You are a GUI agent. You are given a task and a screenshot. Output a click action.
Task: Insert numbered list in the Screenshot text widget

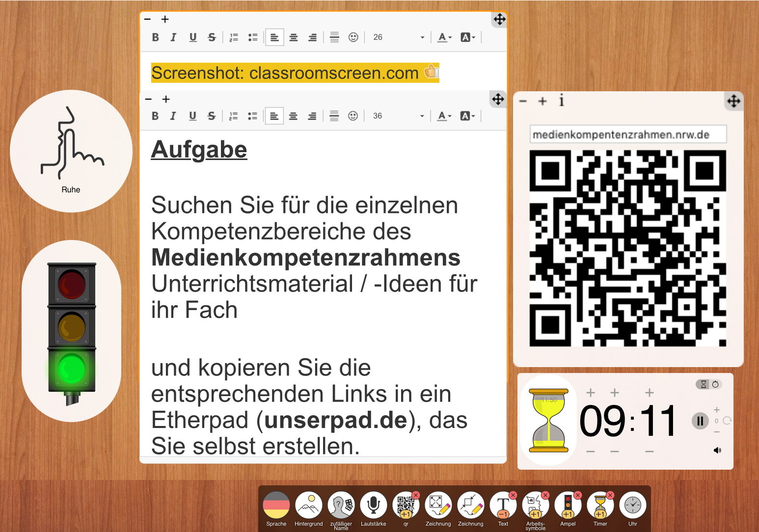234,37
